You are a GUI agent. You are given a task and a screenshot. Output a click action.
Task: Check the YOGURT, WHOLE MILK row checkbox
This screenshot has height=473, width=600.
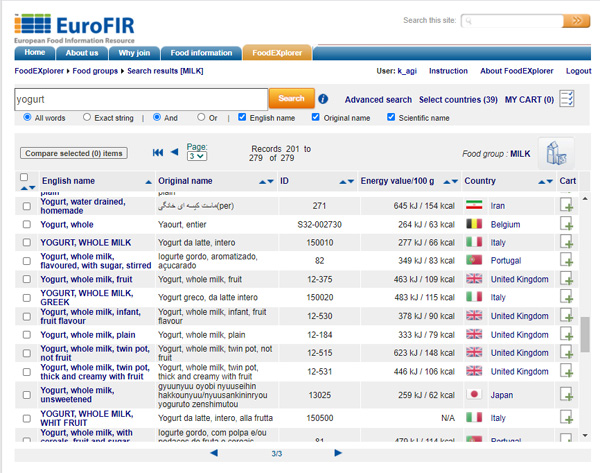(27, 242)
